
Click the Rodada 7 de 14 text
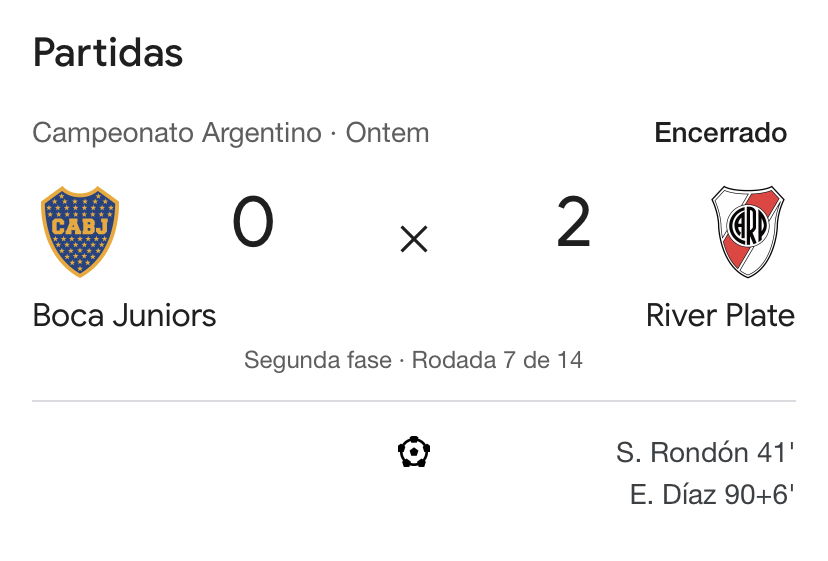[x=497, y=360]
